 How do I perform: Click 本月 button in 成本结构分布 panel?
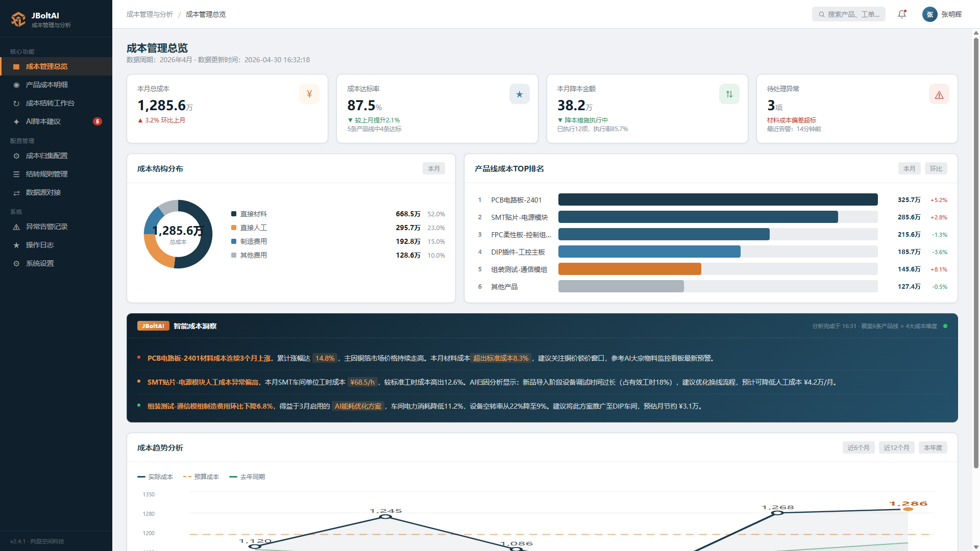point(434,168)
